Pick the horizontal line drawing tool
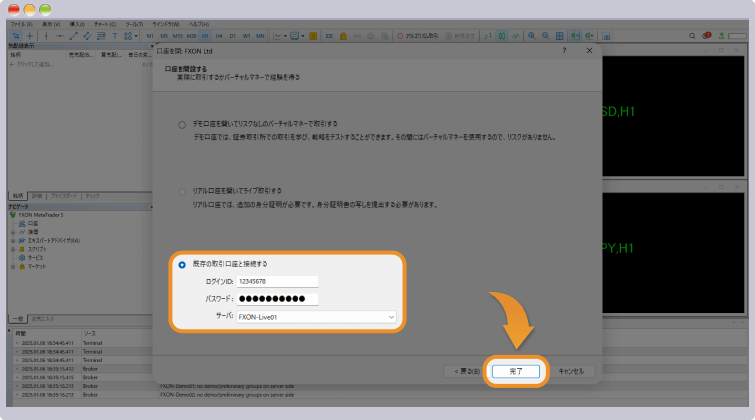 (60, 36)
